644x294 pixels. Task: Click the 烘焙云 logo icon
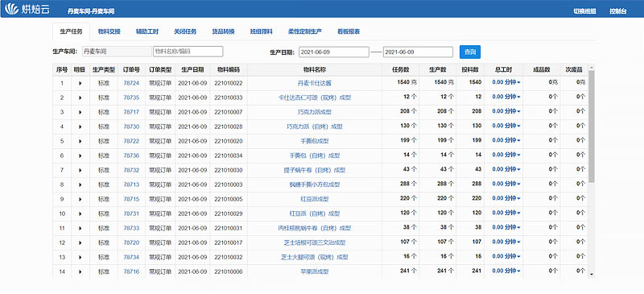click(12, 9)
